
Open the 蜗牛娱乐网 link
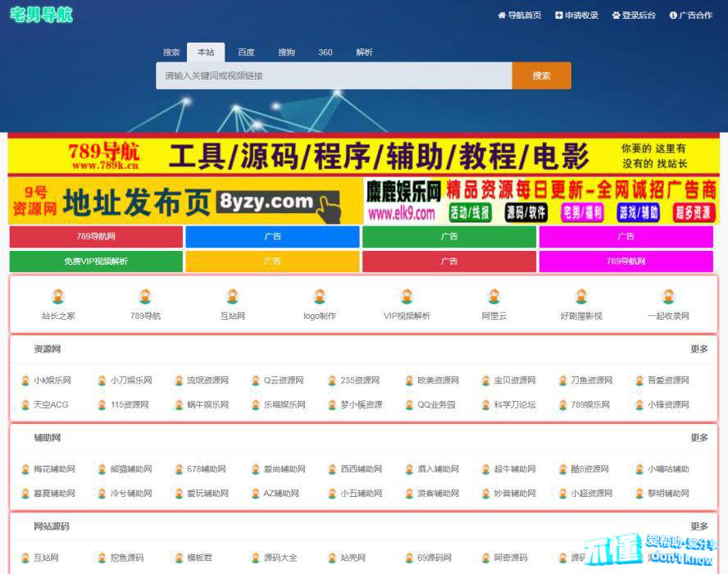point(208,405)
